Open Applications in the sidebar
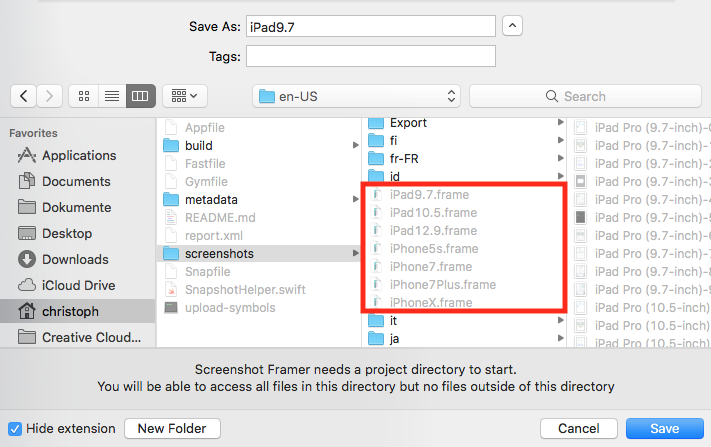711x447 pixels. point(78,155)
